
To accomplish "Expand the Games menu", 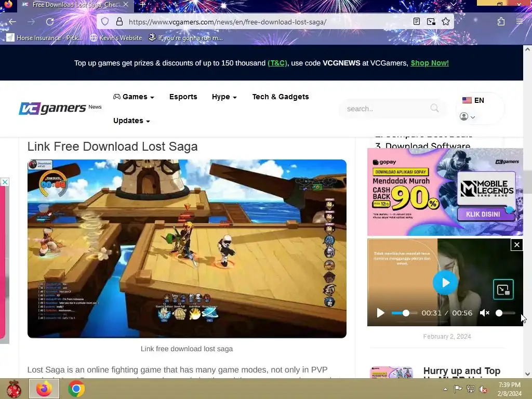I will 134,97.
